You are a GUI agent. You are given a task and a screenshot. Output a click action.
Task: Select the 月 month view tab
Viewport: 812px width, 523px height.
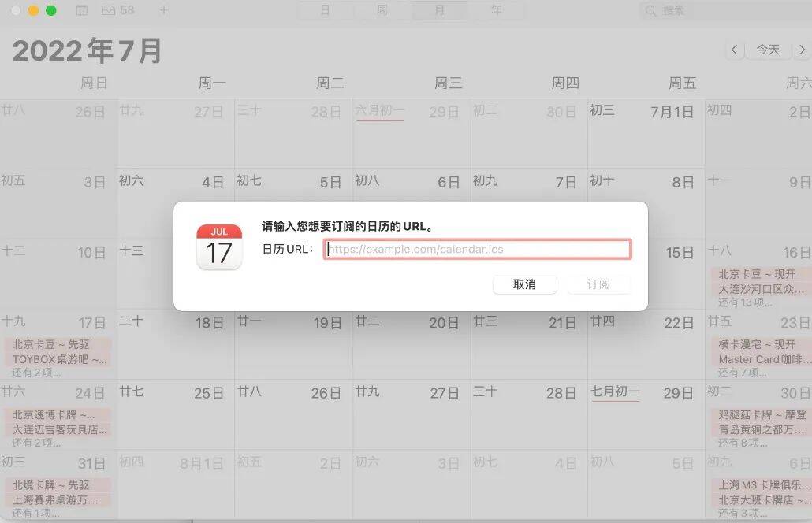[x=439, y=10]
